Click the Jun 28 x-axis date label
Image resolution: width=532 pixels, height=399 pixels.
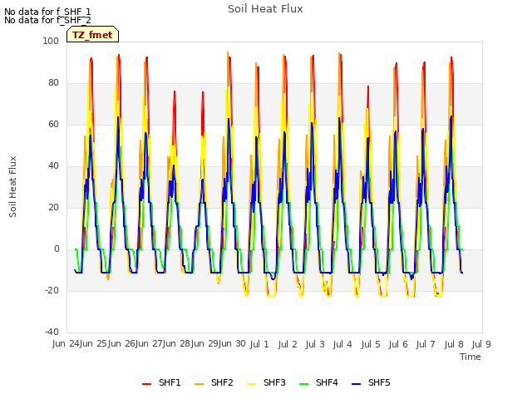[x=177, y=344]
